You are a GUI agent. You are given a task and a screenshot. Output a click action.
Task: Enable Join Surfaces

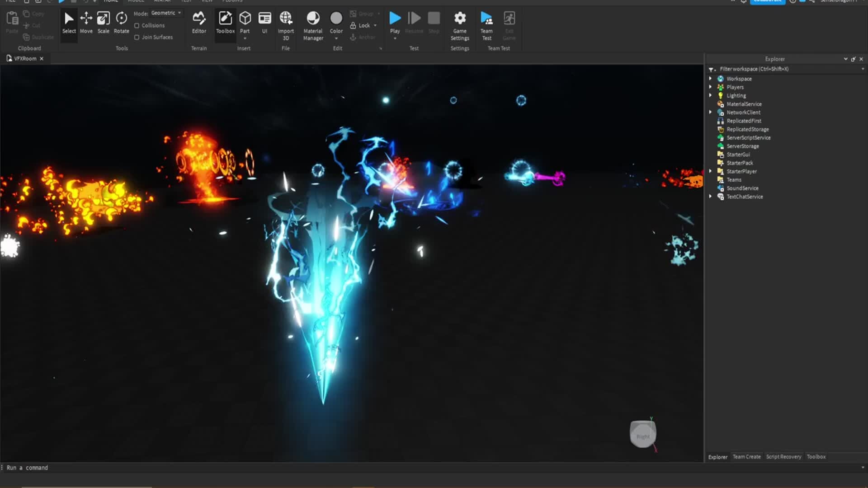coord(137,37)
